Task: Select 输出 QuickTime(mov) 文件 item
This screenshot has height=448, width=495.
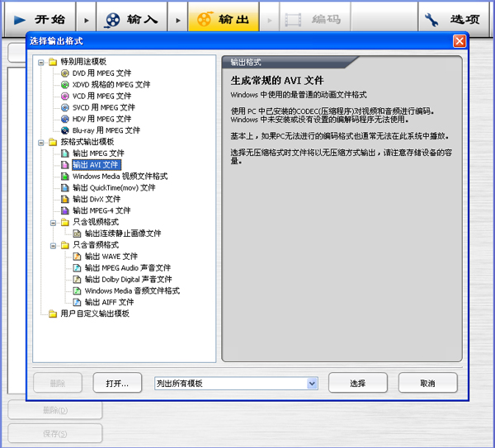Action: pyautogui.click(x=114, y=188)
